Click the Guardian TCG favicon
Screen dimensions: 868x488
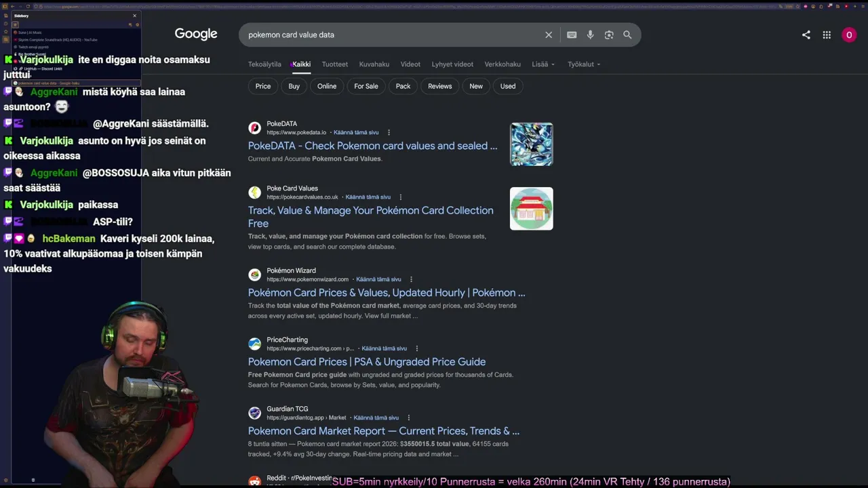[x=255, y=413]
